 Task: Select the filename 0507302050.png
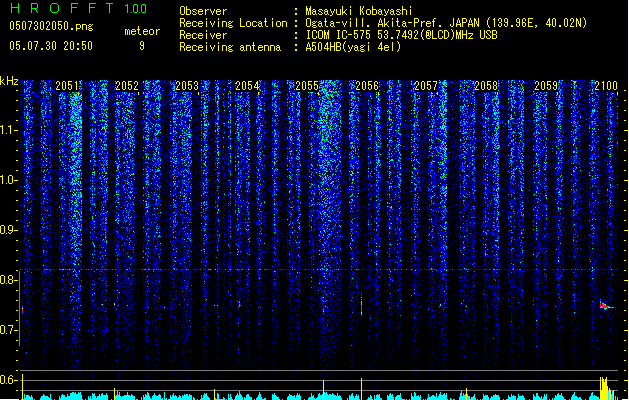click(x=51, y=26)
